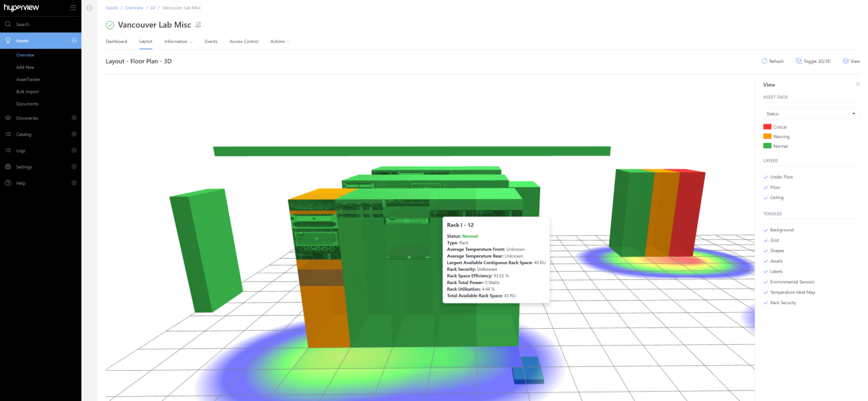
Task: Toggle the Temperature Heat Map checkbox
Action: [x=766, y=292]
